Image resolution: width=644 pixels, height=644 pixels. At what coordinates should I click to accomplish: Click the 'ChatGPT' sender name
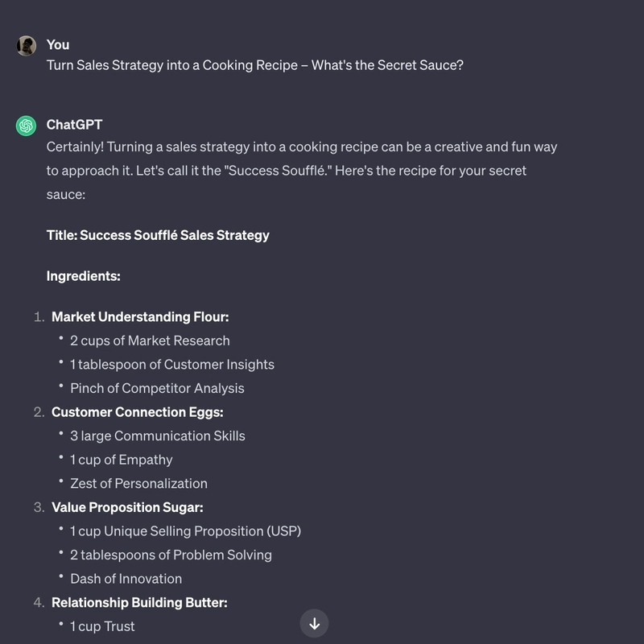[74, 125]
